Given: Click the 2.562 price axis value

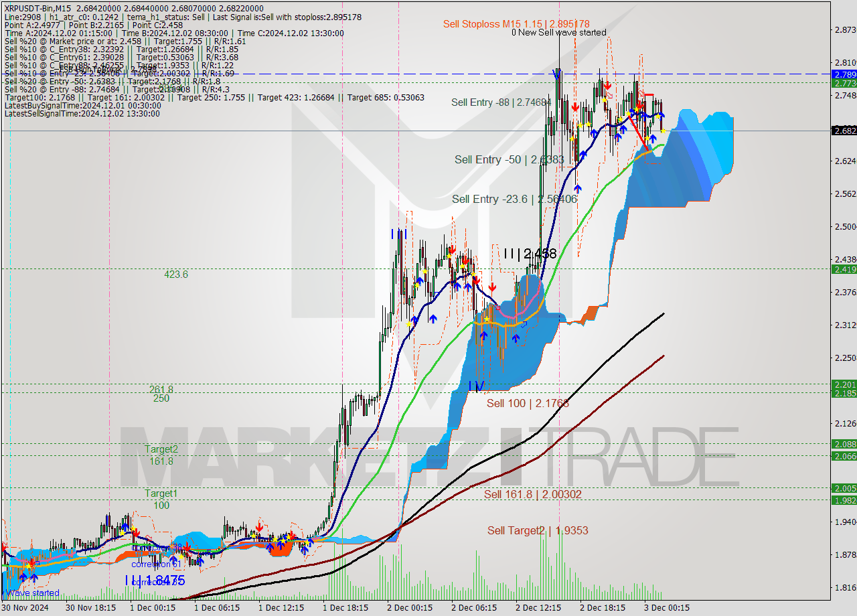Looking at the screenshot, I should [844, 194].
